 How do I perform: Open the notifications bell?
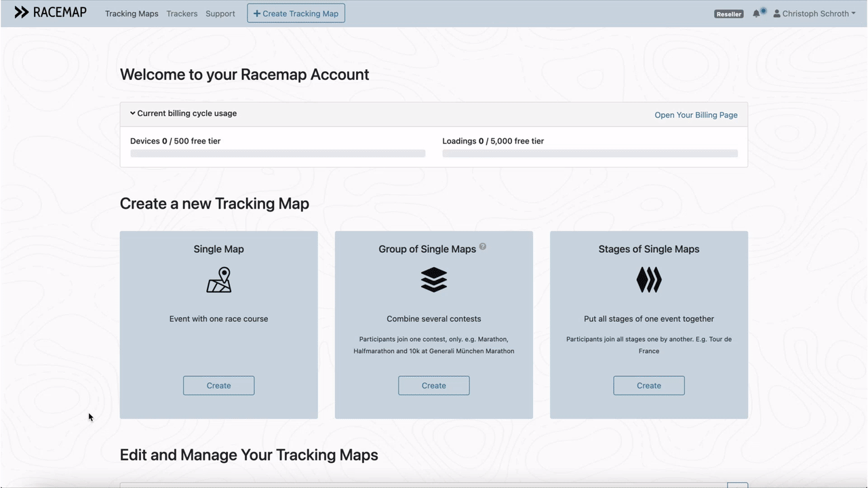pos(757,14)
